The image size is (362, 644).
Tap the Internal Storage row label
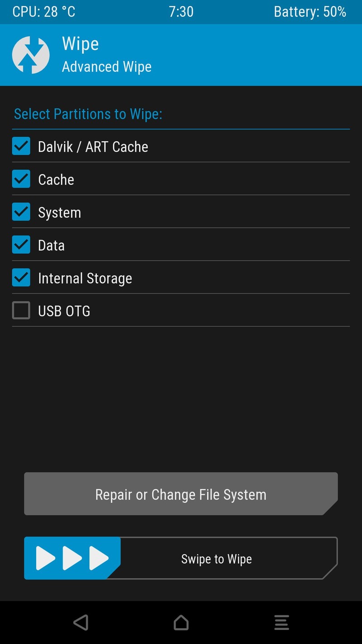pyautogui.click(x=85, y=278)
